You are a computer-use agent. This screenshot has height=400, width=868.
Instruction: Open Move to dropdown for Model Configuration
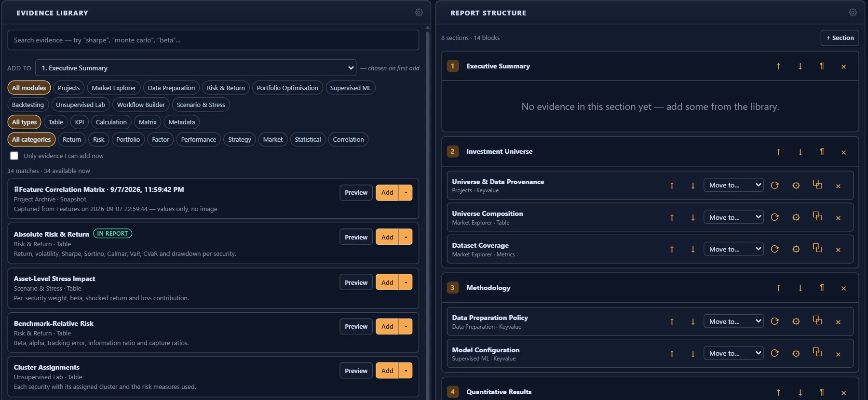click(x=733, y=353)
